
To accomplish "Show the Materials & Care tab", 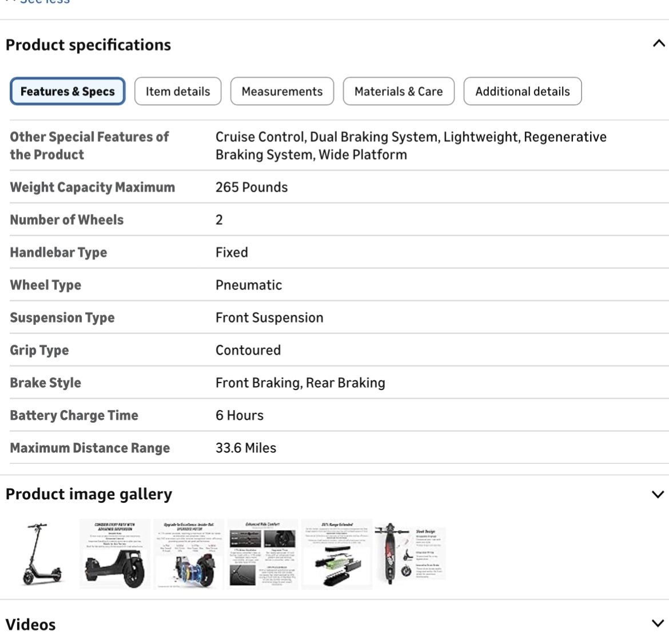I will coord(399,92).
